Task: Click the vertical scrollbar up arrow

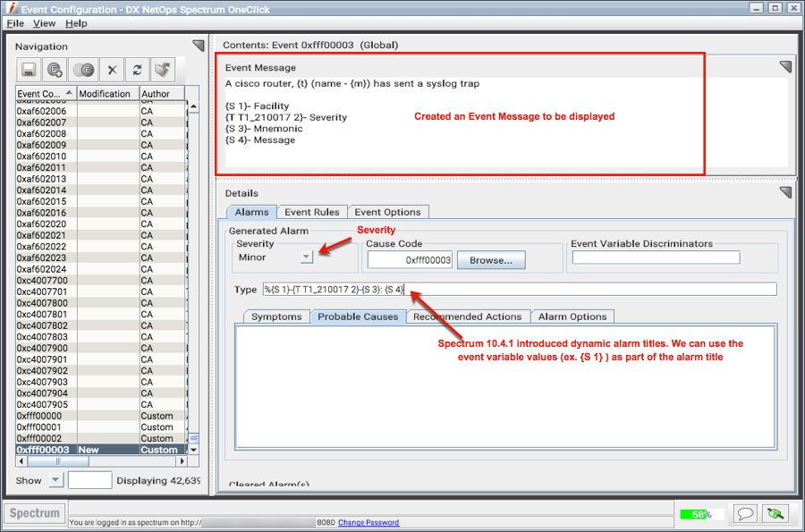Action: click(x=193, y=106)
